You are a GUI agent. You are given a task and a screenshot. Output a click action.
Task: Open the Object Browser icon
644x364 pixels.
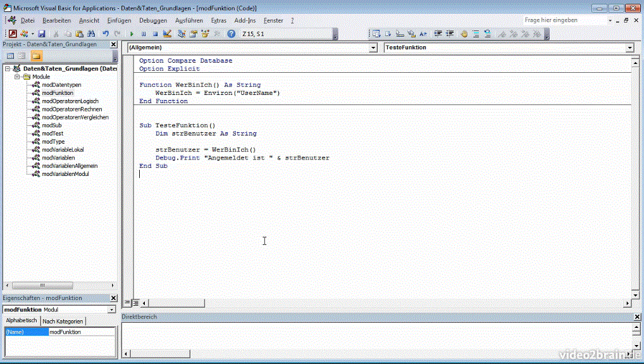[x=205, y=34]
